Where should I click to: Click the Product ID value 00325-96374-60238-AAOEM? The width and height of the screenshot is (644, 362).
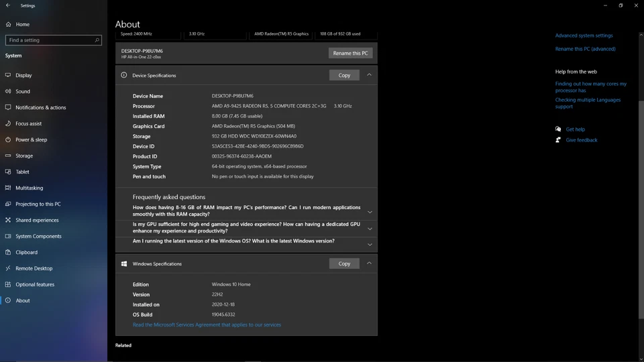(x=241, y=156)
